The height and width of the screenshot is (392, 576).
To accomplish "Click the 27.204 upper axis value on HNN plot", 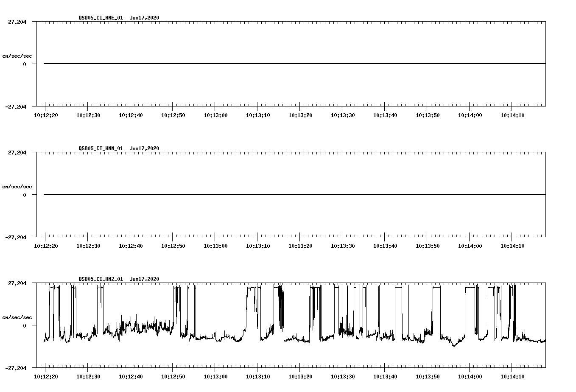I will 17,152.
